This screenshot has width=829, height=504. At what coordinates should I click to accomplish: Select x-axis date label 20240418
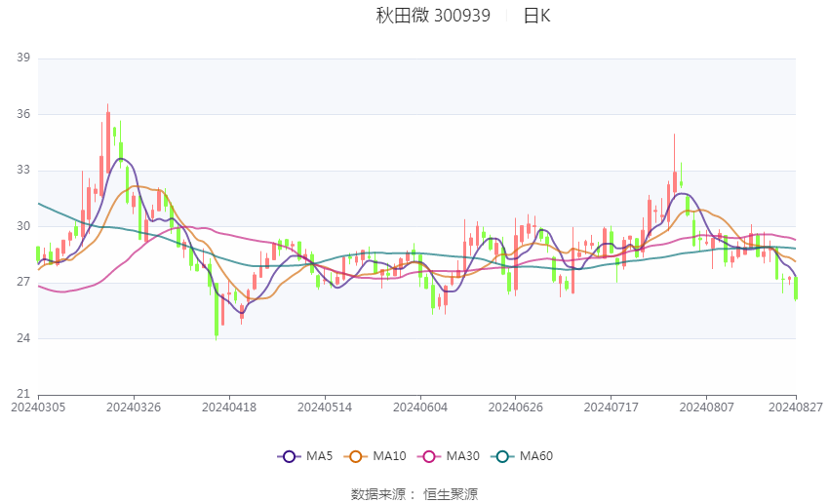229,407
